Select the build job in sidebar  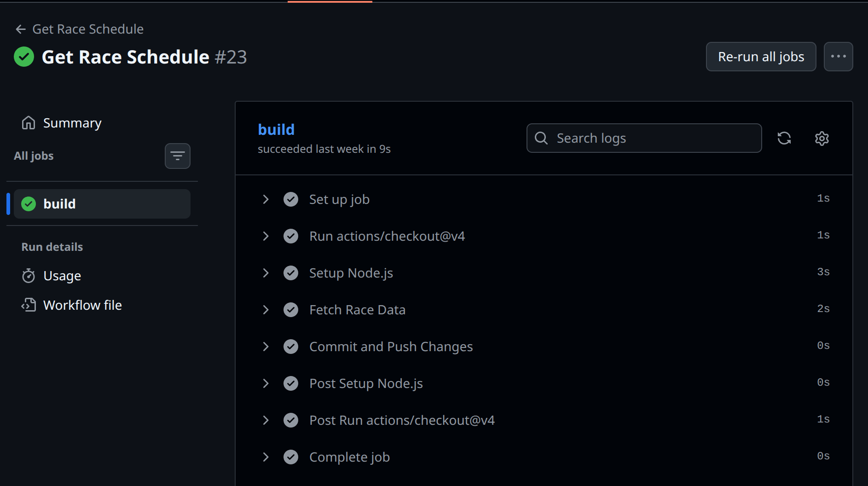[x=102, y=204]
